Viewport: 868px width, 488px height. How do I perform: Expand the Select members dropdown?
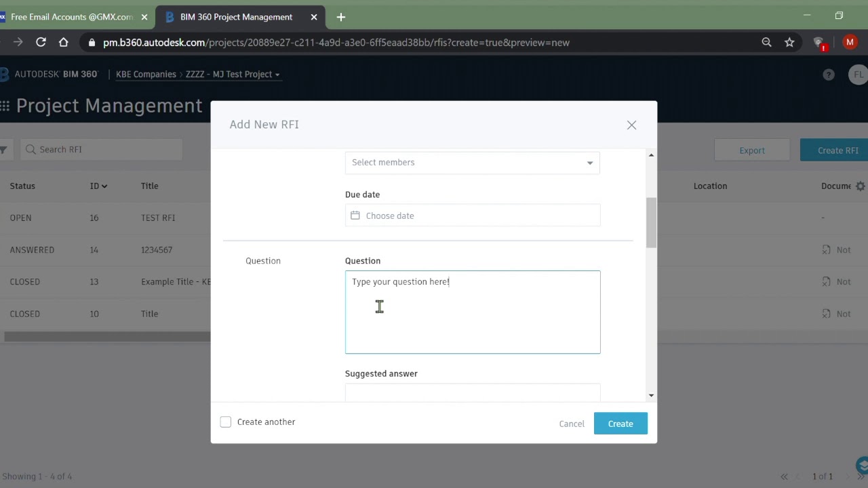[473, 163]
